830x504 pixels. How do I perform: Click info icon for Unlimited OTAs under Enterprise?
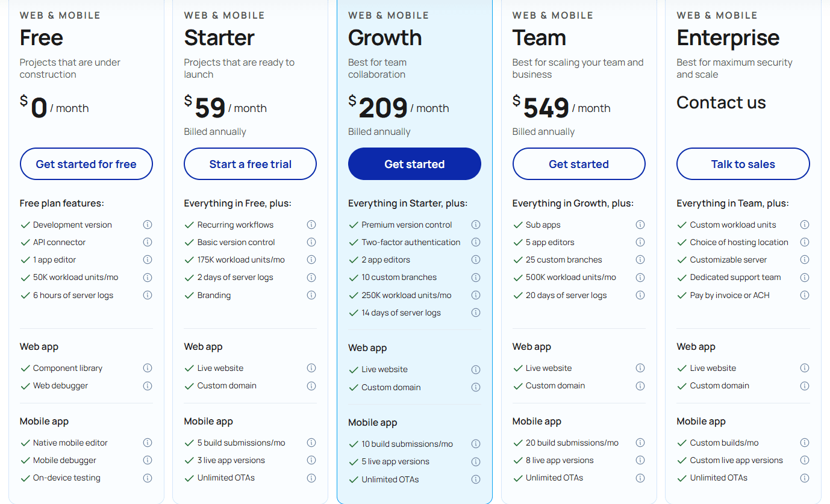tap(804, 478)
